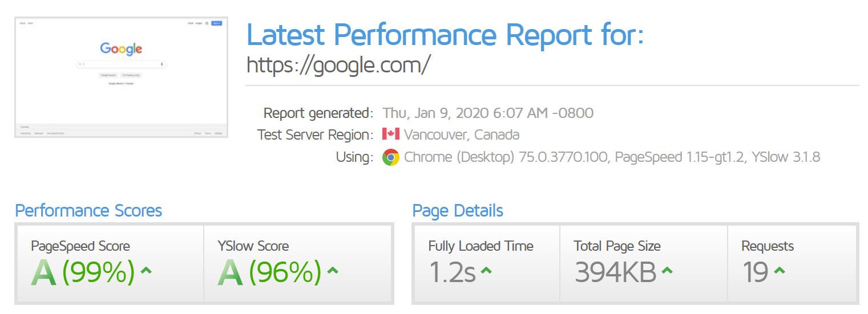Open the Google homepage screenshot thumbnail
This screenshot has width=868, height=314.
click(121, 77)
